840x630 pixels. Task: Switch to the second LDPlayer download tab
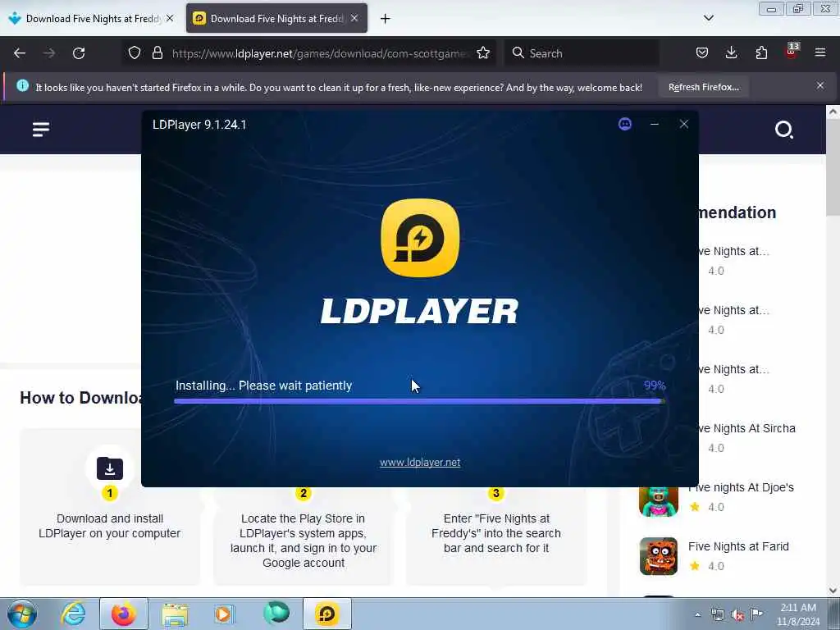(276, 19)
